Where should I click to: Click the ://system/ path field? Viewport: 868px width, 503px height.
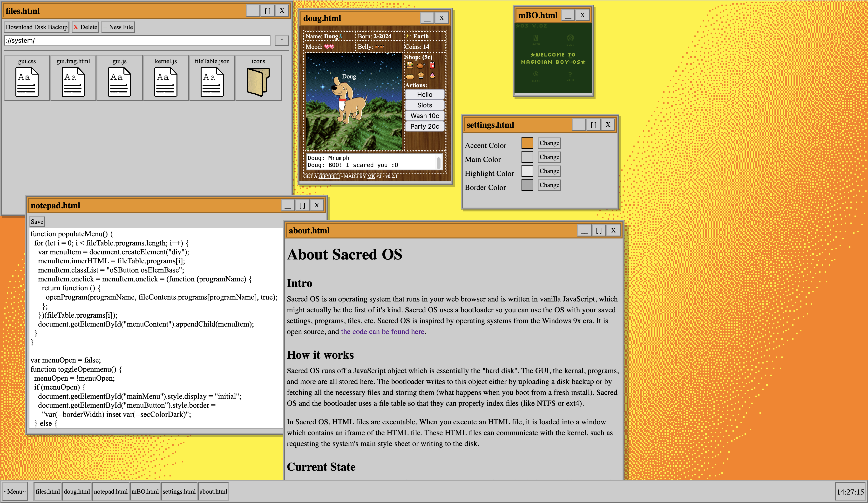click(x=137, y=41)
